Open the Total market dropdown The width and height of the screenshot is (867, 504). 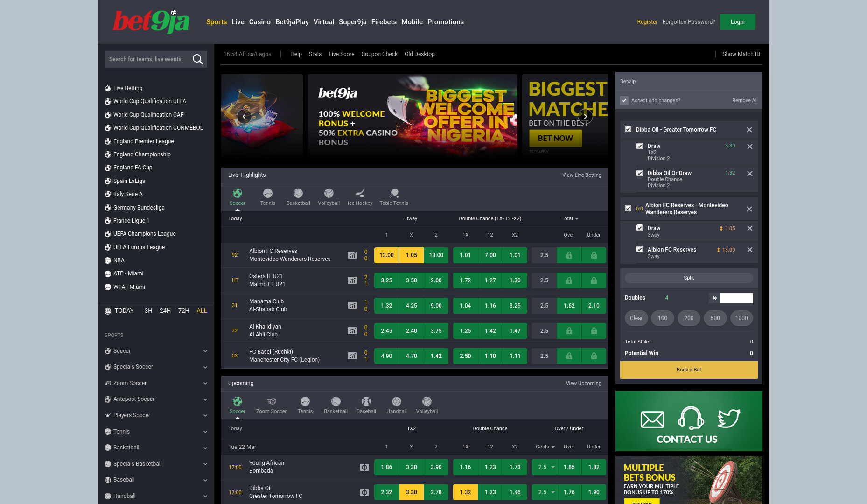(570, 218)
